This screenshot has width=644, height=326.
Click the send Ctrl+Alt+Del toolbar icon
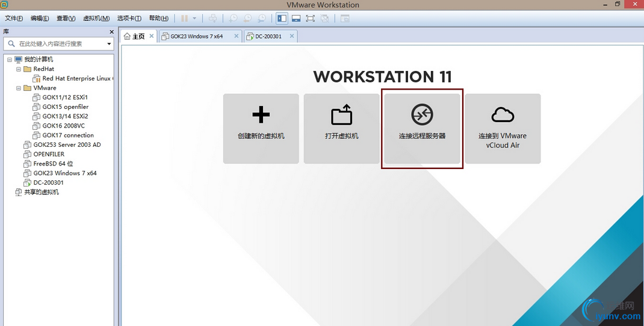point(212,19)
